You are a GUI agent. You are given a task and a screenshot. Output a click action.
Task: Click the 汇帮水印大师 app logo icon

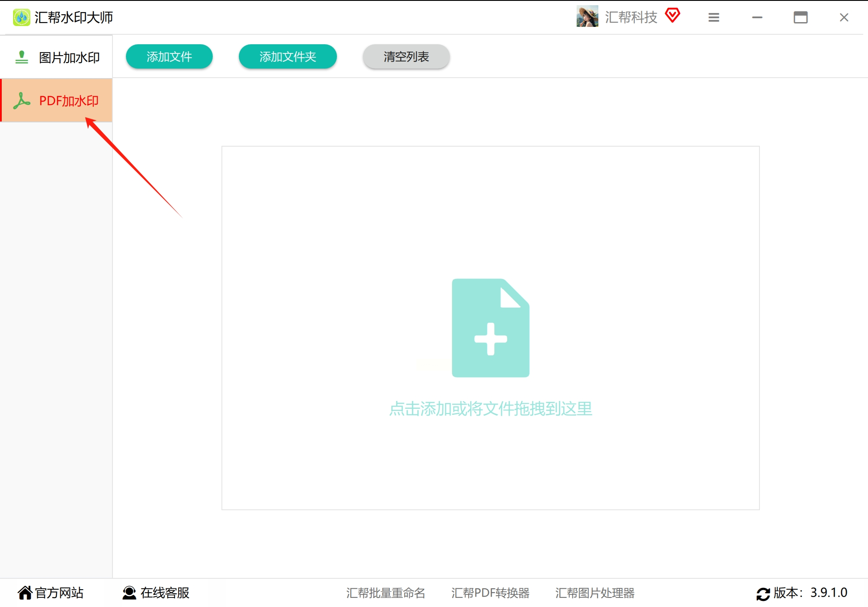coord(21,17)
